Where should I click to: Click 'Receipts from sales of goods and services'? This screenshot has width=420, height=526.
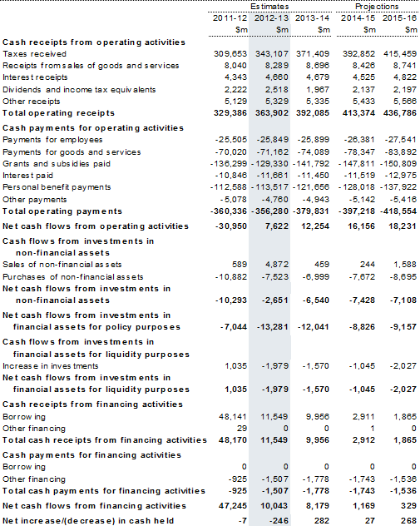[x=91, y=66]
